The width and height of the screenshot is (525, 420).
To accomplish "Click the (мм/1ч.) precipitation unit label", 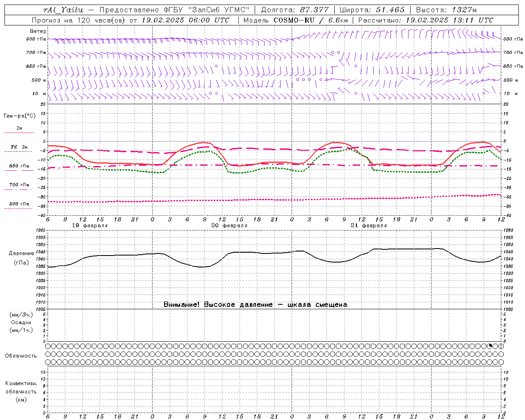I will click(x=21, y=330).
